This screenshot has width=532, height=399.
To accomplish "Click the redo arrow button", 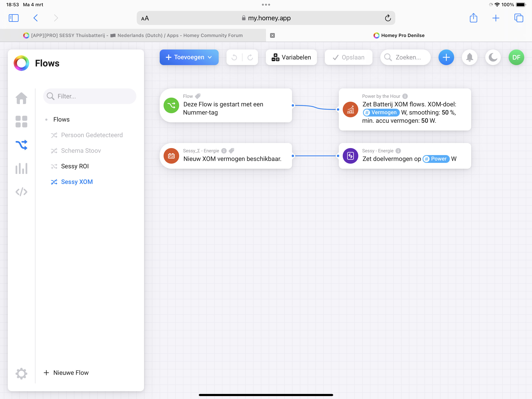I will 250,57.
